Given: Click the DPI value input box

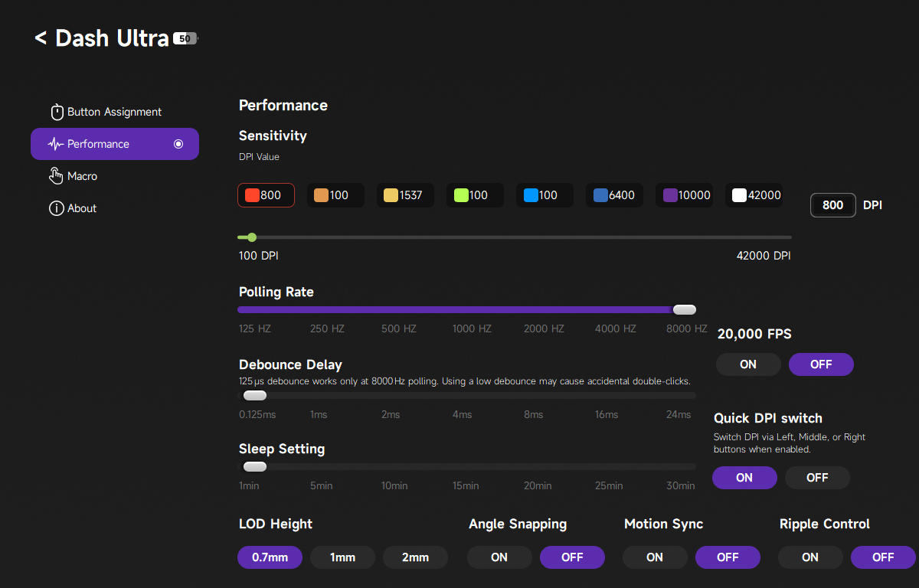Looking at the screenshot, I should click(832, 205).
